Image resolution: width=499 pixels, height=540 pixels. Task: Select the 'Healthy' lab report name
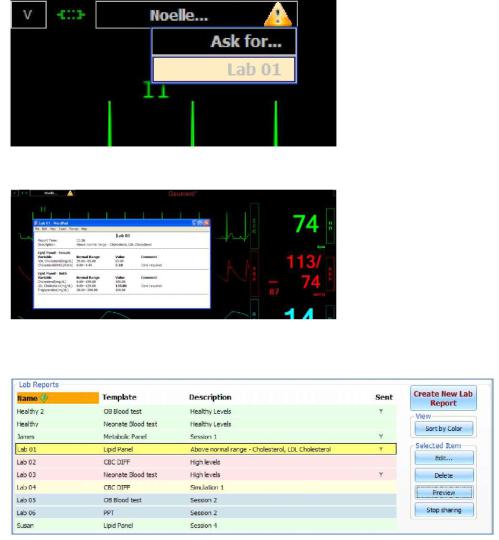pos(28,424)
